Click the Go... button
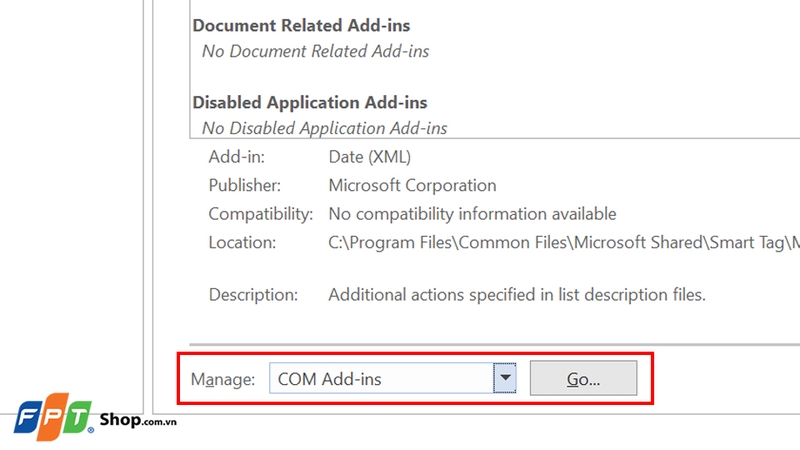800x450 pixels. 583,379
